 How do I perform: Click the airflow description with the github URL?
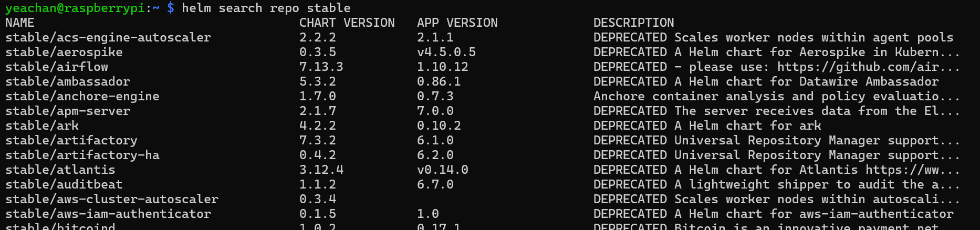point(777,67)
